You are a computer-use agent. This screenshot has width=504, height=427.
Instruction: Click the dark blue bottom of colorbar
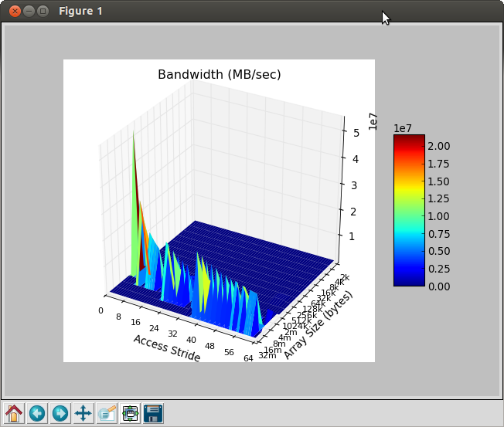[x=408, y=282]
